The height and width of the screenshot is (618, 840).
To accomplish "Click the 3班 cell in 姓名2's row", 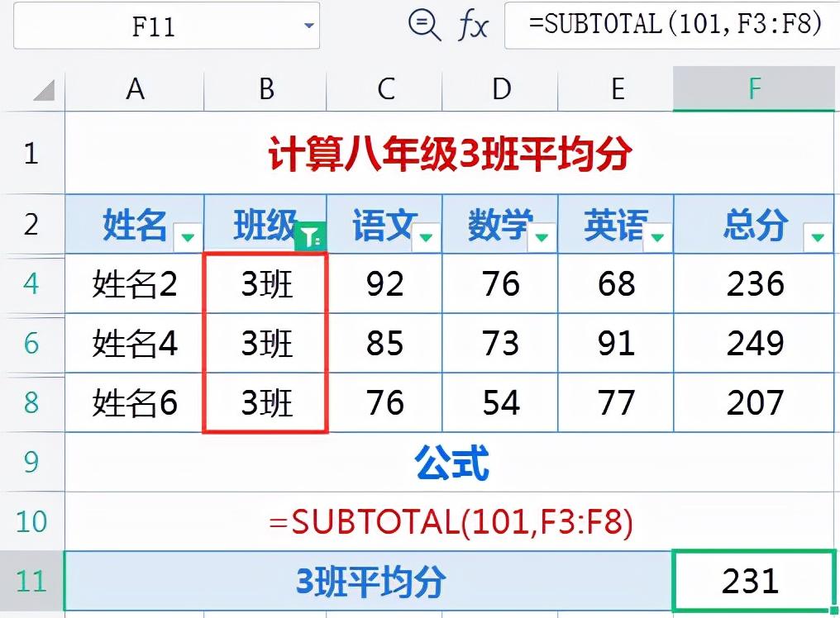I will [265, 283].
